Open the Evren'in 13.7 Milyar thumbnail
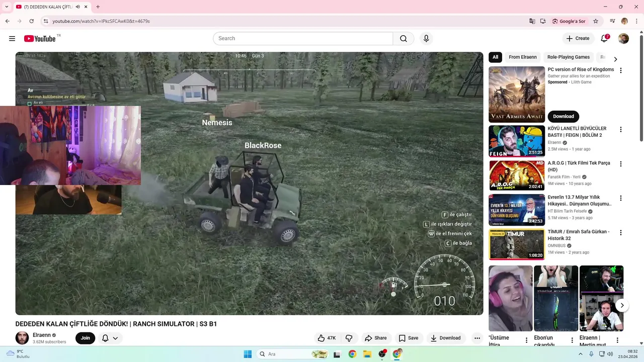This screenshot has height=362, width=644. (517, 210)
